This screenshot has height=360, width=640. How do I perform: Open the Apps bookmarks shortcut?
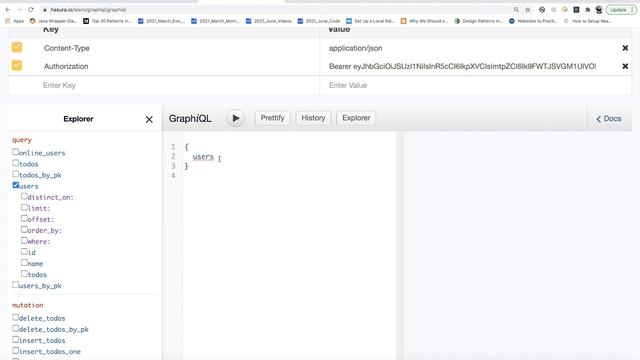[14, 21]
